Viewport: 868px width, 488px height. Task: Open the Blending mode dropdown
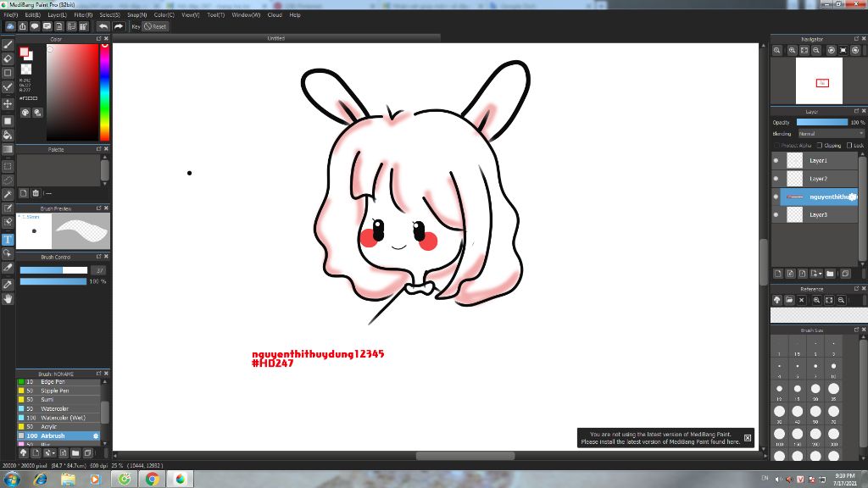pos(831,134)
